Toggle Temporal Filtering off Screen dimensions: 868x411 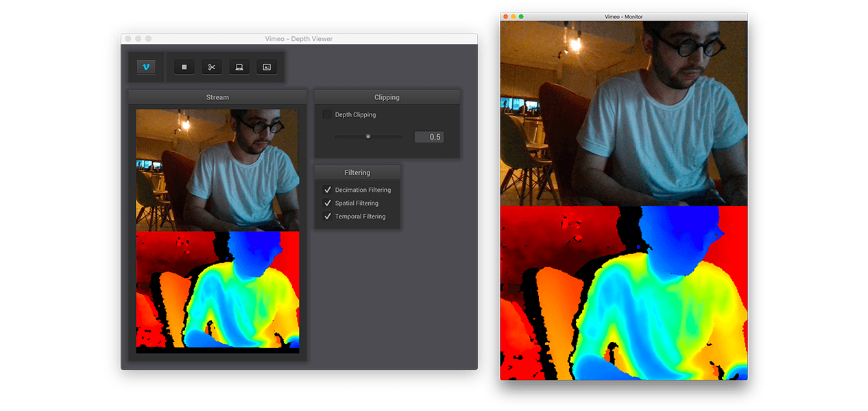pos(327,216)
